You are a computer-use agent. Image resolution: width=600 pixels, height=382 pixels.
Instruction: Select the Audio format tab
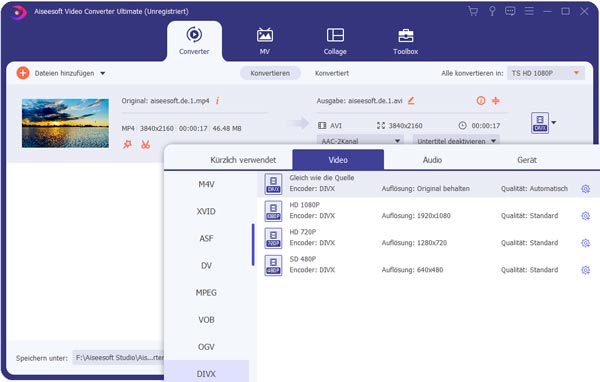coord(432,160)
